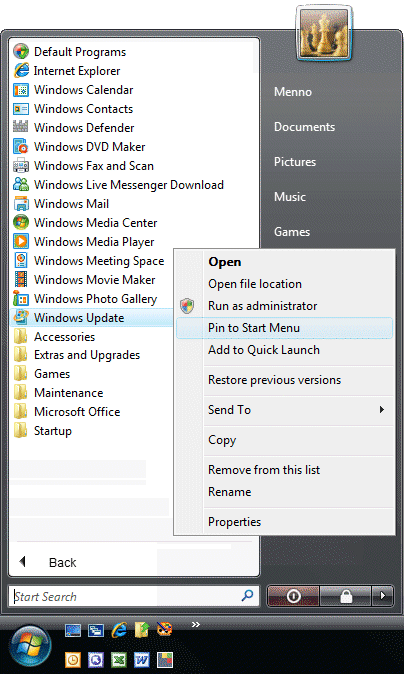Click the Windows Photo Gallery icon
This screenshot has height=674, width=404.
click(21, 298)
